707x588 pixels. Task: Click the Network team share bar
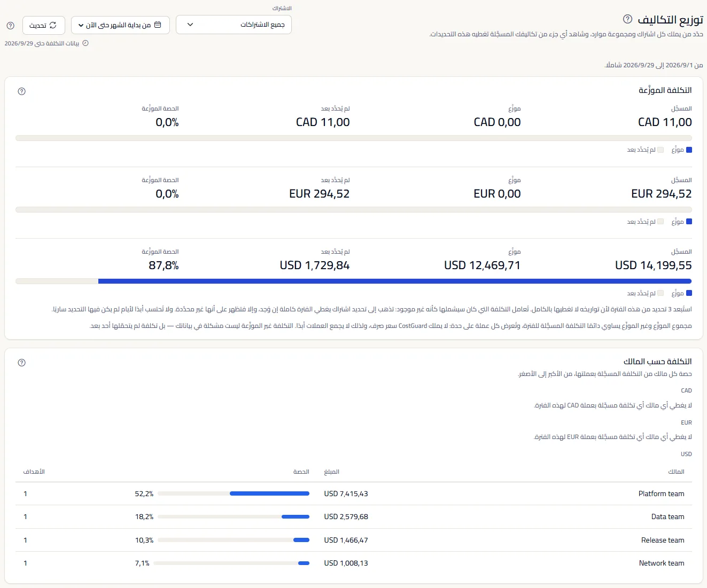[x=231, y=563]
